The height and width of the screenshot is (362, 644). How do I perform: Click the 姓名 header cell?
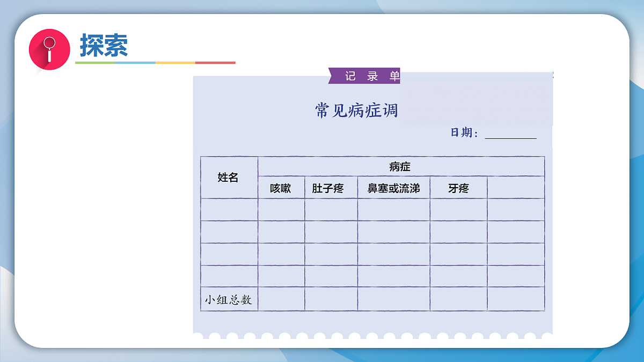229,178
